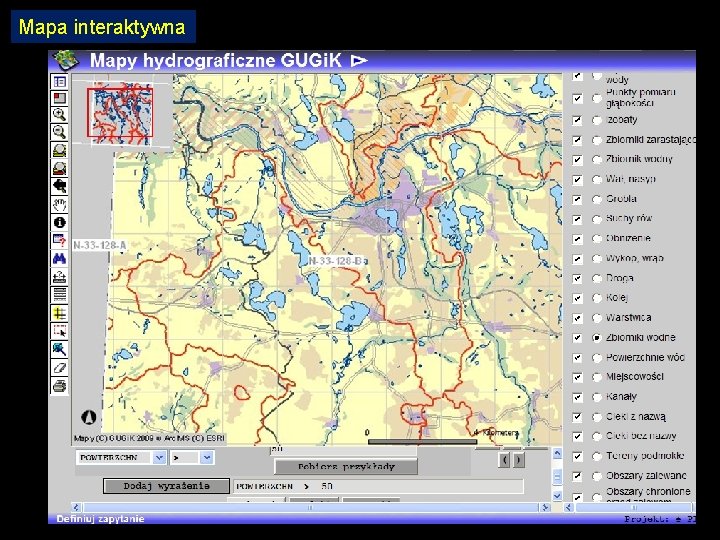Set Kolej as active layer radio
The width and height of the screenshot is (720, 540).
596,298
